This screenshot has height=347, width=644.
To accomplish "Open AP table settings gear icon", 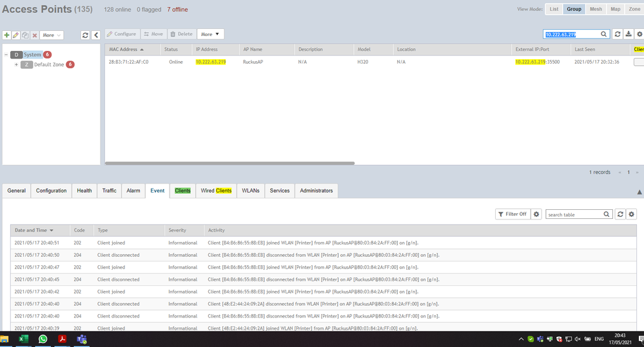I will pyautogui.click(x=639, y=34).
